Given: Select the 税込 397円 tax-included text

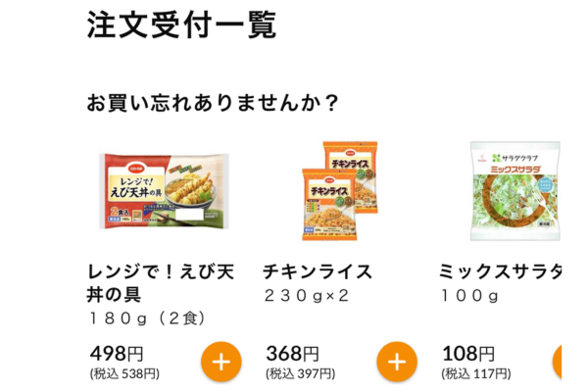Looking at the screenshot, I should click(x=300, y=373).
